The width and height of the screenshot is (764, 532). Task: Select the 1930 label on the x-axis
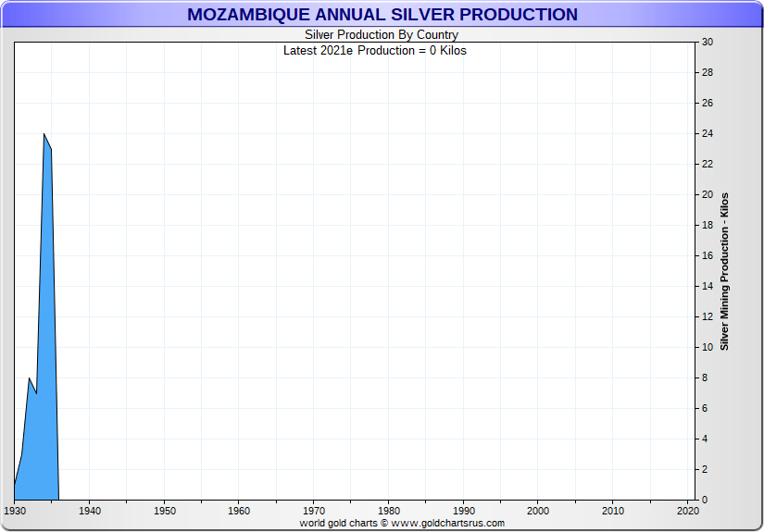(15, 511)
